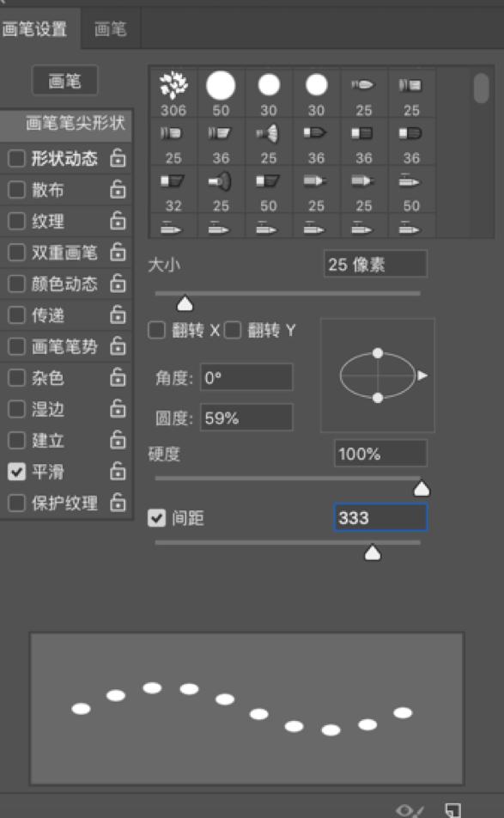Click the 画笔 button above the list
This screenshot has height=818, width=504.
[x=64, y=81]
